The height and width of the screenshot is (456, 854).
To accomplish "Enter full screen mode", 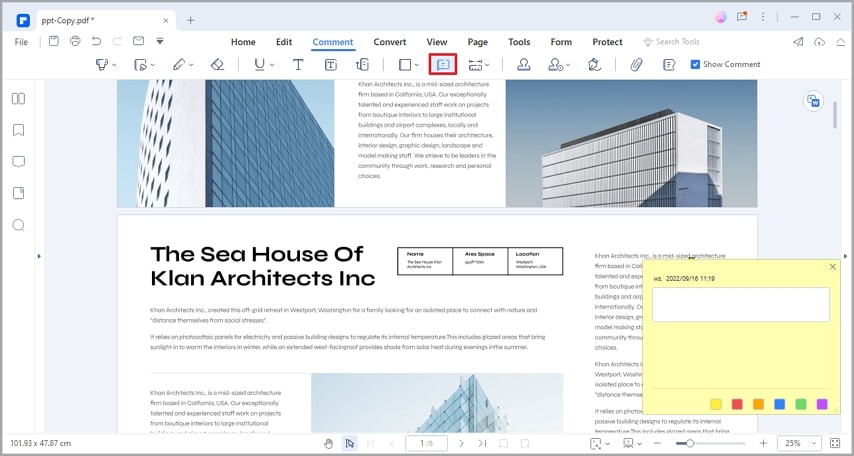I will [x=835, y=443].
